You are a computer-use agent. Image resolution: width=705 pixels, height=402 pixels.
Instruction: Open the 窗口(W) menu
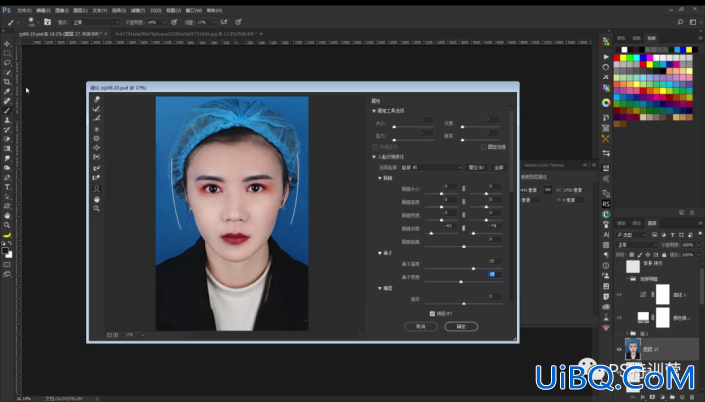click(194, 10)
